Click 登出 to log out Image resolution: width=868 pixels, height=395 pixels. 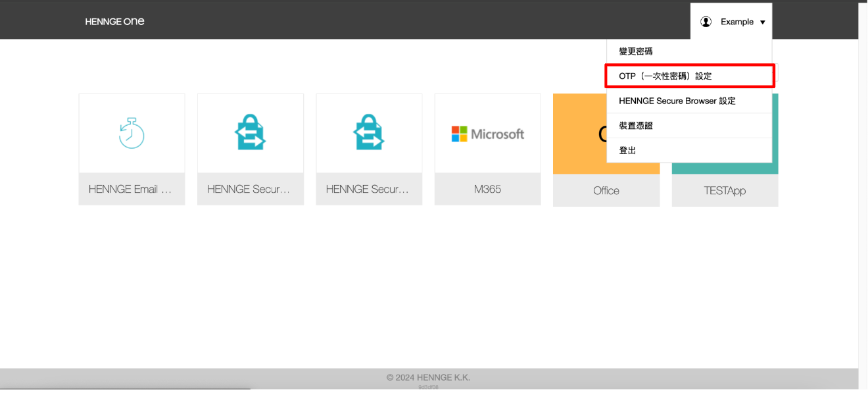click(689, 151)
